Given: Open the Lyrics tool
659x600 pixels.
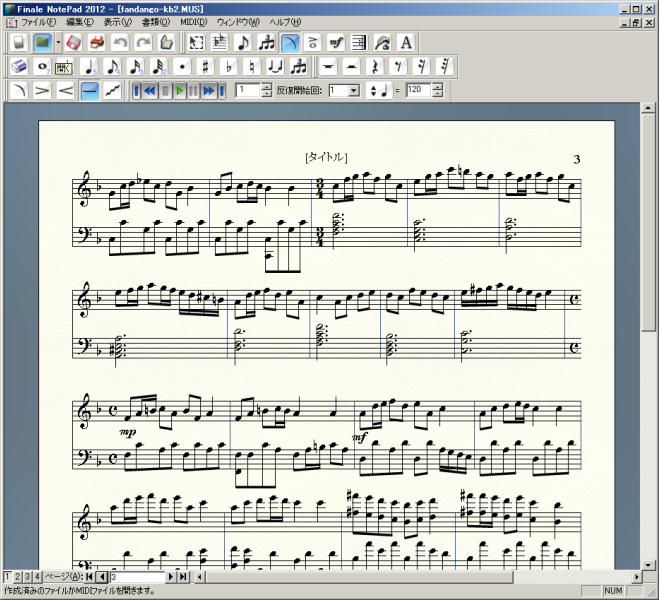Looking at the screenshot, I should click(383, 42).
